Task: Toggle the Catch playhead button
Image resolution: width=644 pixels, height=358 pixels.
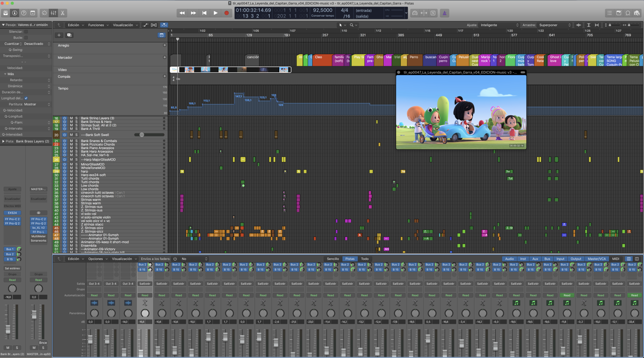Action: click(x=164, y=25)
